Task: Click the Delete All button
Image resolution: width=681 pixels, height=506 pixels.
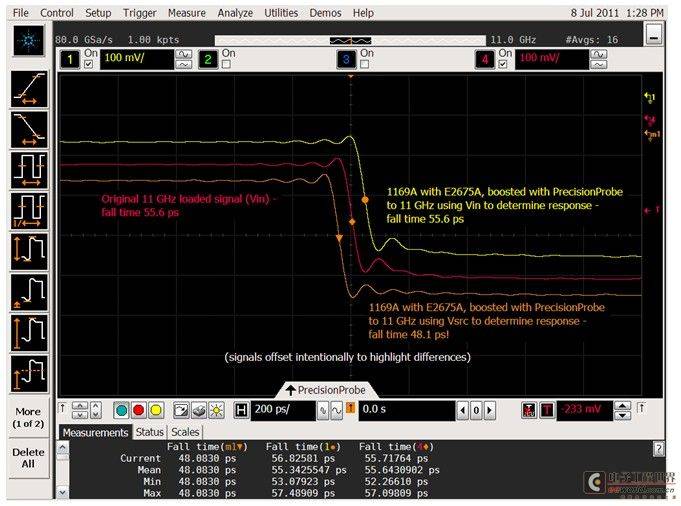Action: [28, 458]
